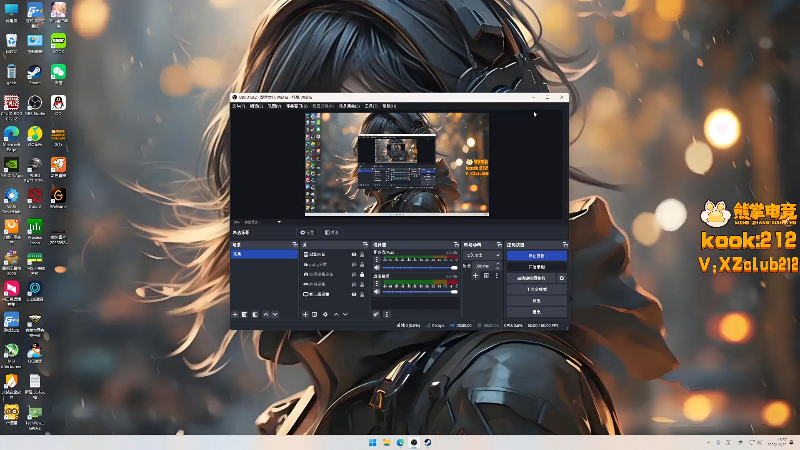The width and height of the screenshot is (800, 450).
Task: Move source down arrow
Action: tap(345, 315)
